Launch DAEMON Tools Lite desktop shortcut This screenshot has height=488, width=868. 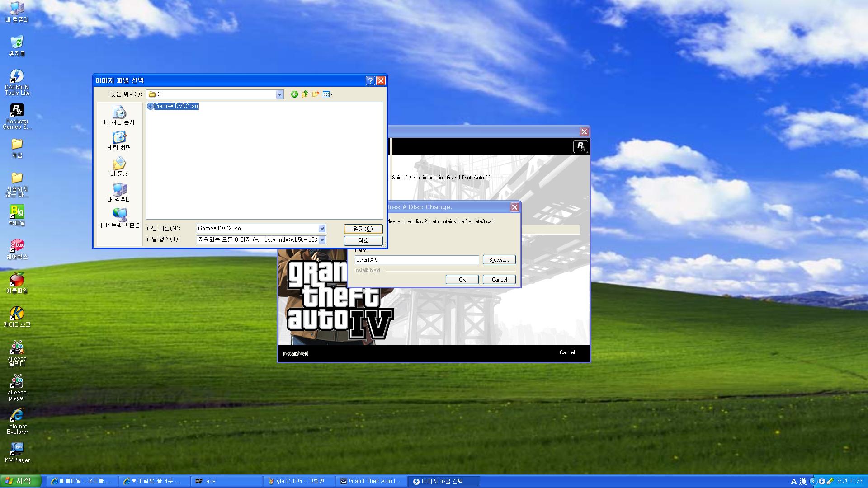coord(17,82)
